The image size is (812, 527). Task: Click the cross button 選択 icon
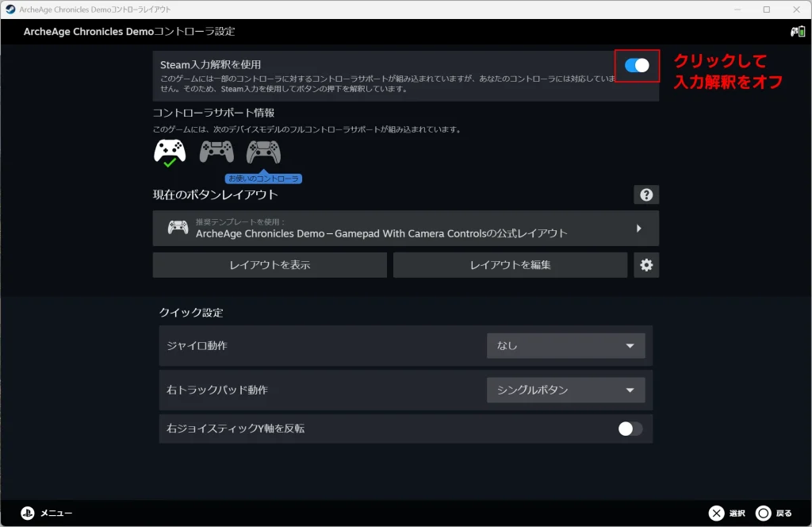[x=716, y=513]
